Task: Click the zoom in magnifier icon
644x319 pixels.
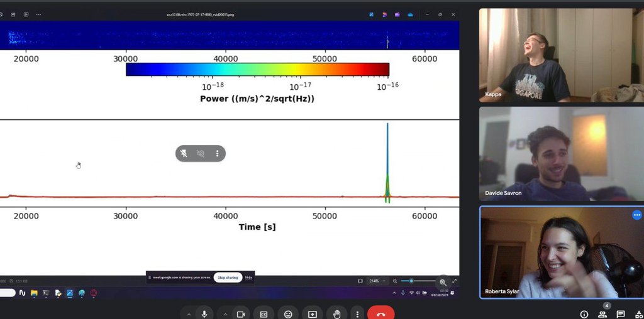Action: coord(443,282)
